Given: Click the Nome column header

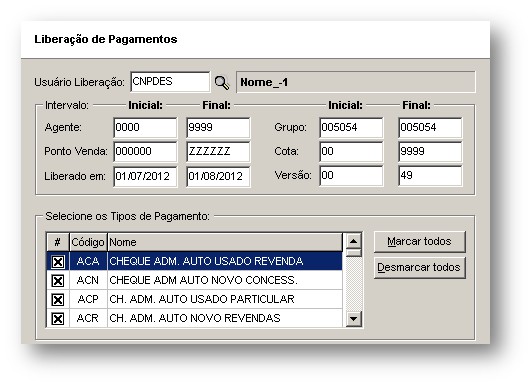Looking at the screenshot, I should click(225, 242).
